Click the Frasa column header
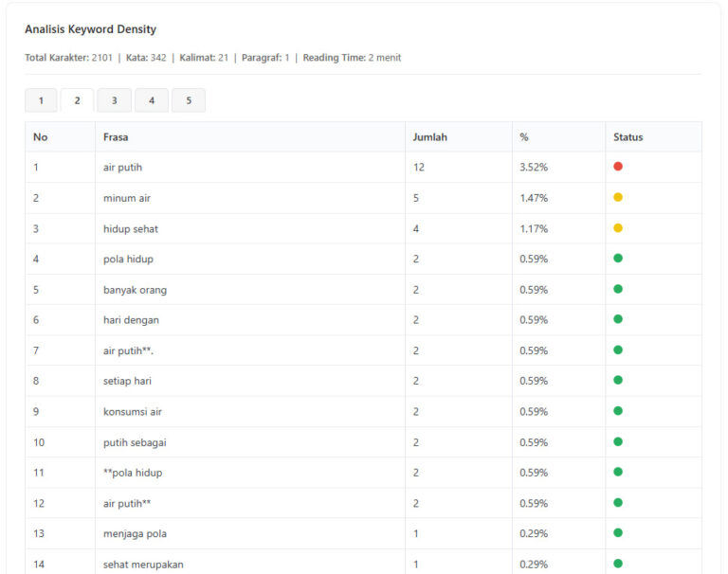728x574 pixels. click(116, 137)
